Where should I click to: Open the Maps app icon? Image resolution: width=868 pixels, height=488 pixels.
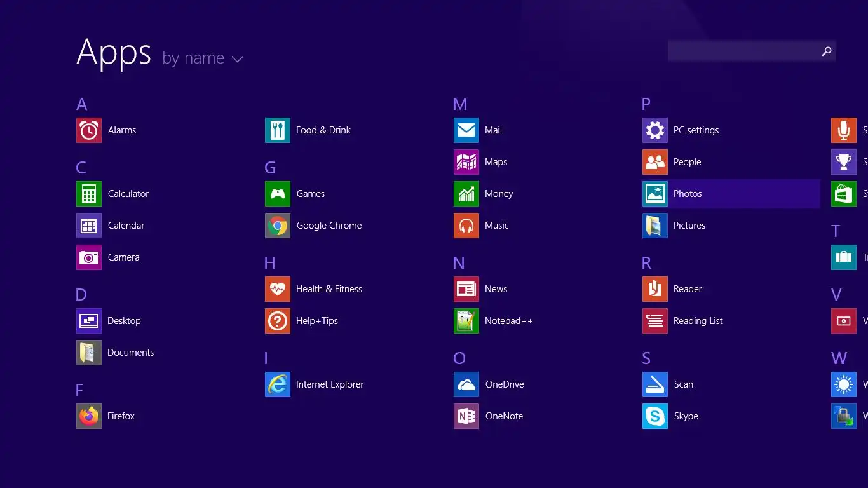click(466, 162)
